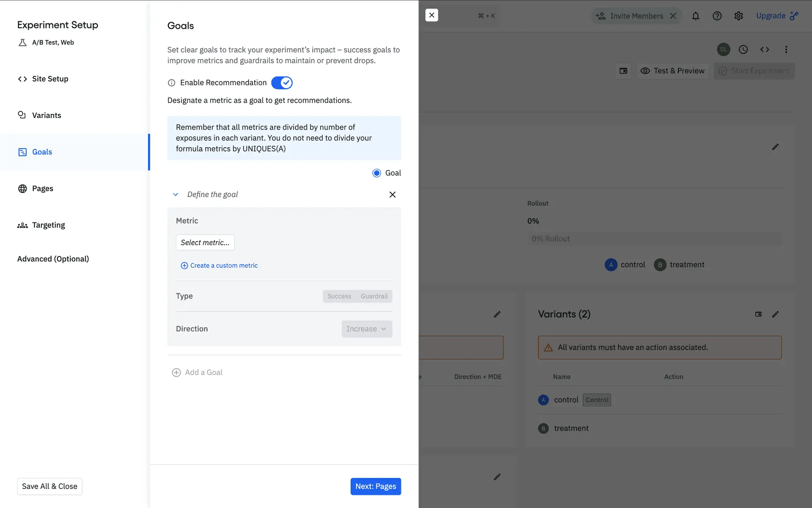Click the code brackets icon in header

tap(765, 50)
